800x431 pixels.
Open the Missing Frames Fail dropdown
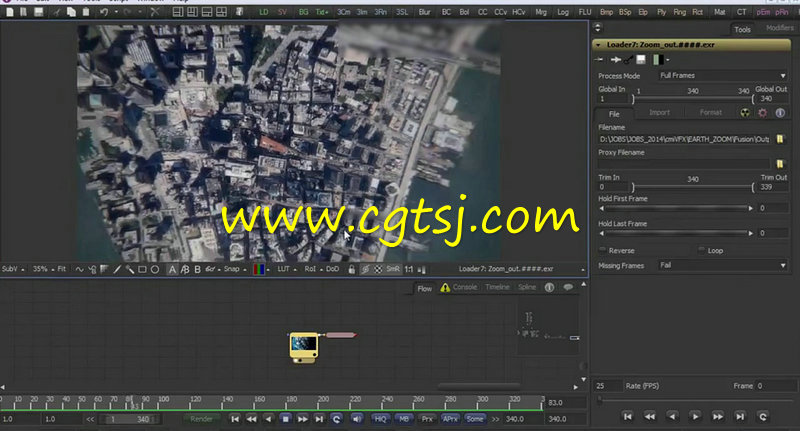point(722,265)
